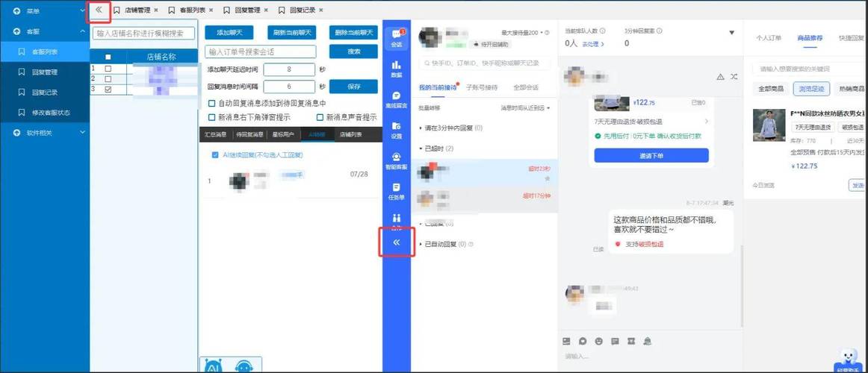Click the warning triangle icon in chat header
This screenshot has width=868, height=373.
(720, 77)
